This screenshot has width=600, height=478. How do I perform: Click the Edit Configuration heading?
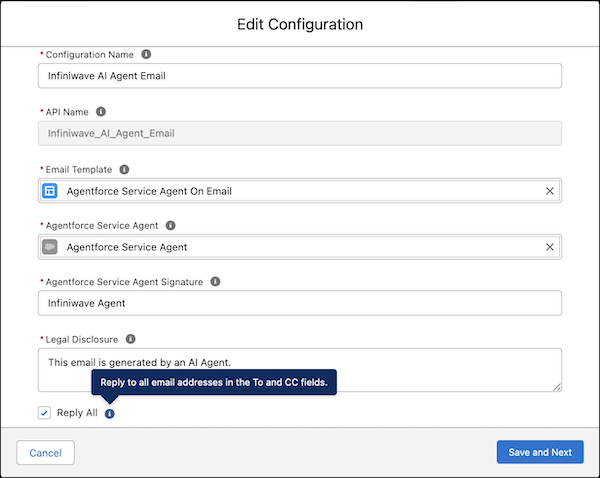(300, 24)
